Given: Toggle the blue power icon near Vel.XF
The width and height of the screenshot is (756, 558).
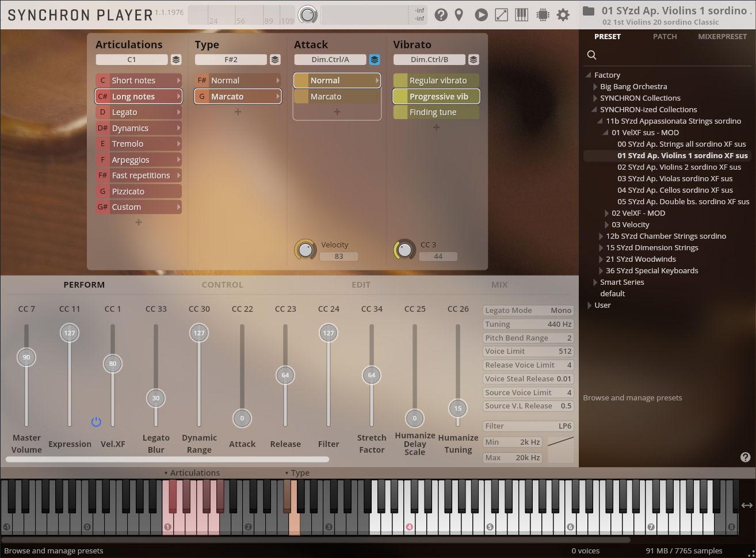Looking at the screenshot, I should [96, 422].
